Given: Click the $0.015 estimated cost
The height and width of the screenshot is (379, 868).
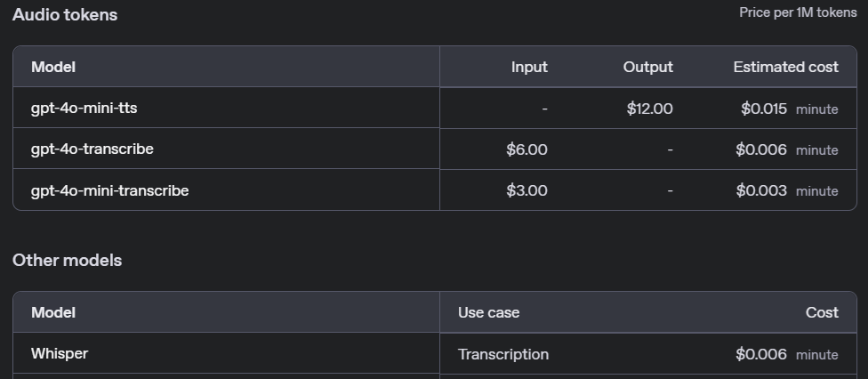Looking at the screenshot, I should click(763, 109).
